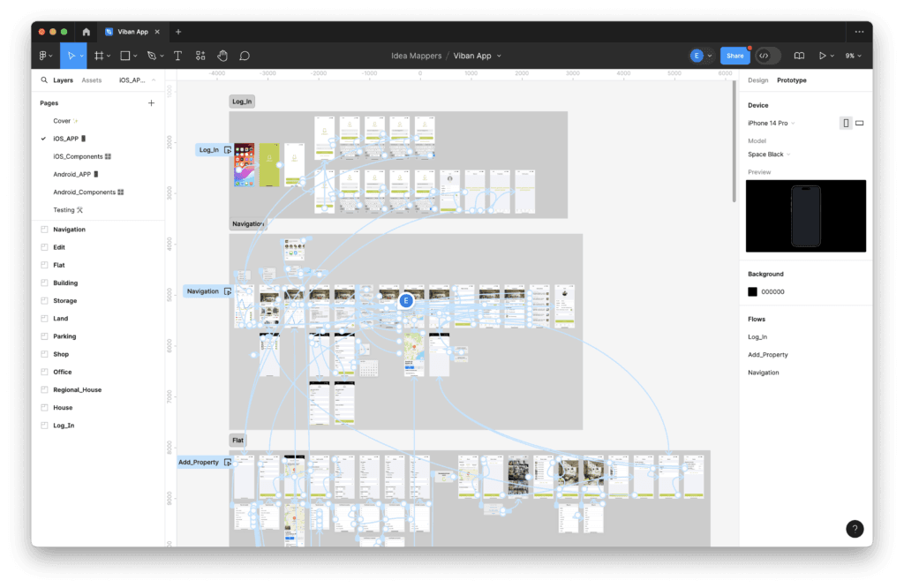Search layers with magnifier icon
Screen dimensions: 904x588
tap(44, 80)
